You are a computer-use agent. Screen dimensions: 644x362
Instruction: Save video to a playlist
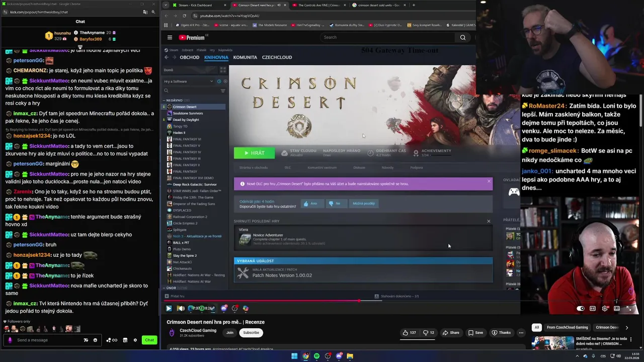pyautogui.click(x=475, y=332)
